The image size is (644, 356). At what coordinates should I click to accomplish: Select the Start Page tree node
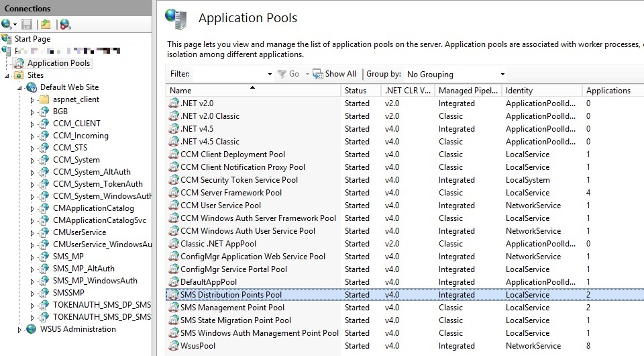point(32,39)
